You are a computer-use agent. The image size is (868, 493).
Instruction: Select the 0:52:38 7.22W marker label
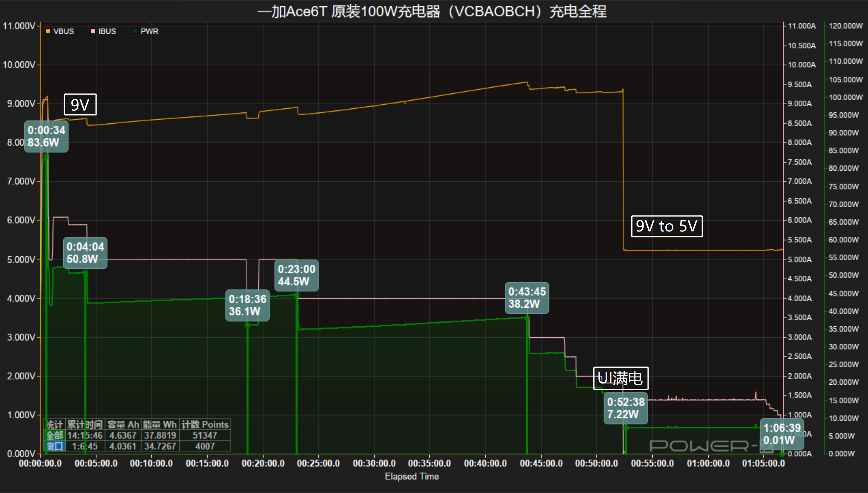click(x=625, y=408)
